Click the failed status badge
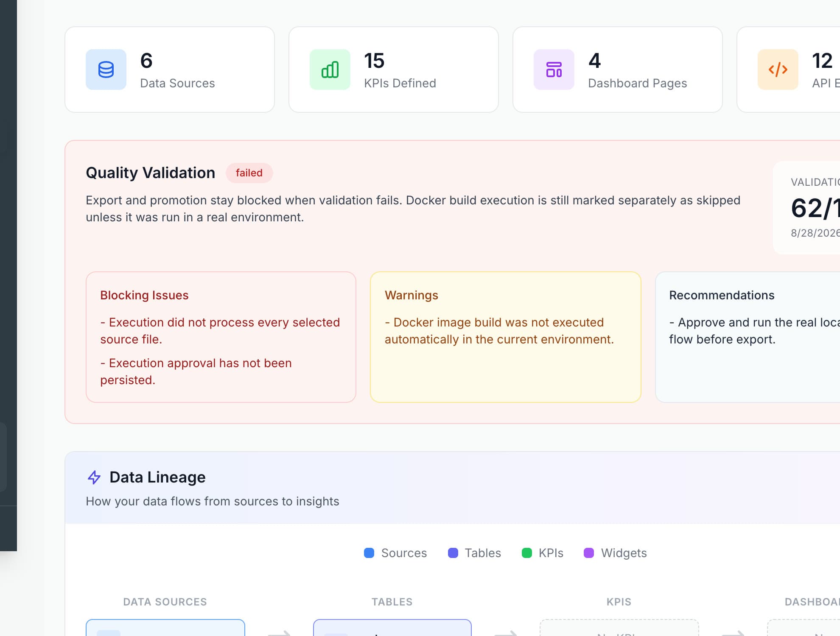840x636 pixels. coord(249,173)
